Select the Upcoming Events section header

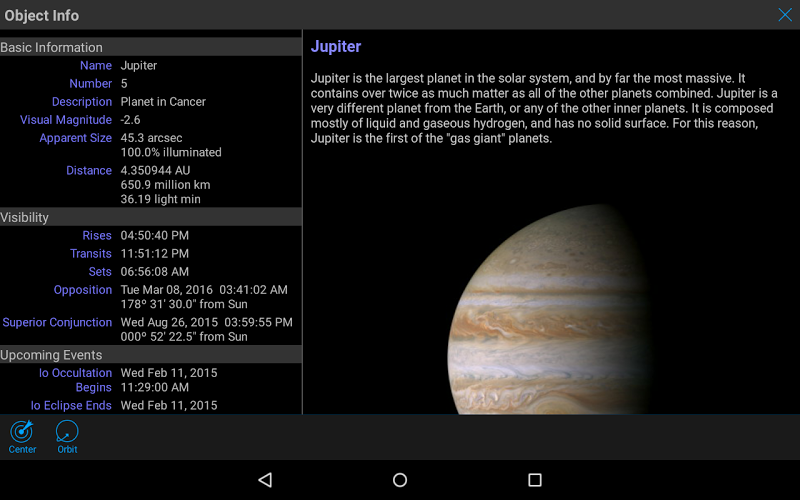coord(151,355)
